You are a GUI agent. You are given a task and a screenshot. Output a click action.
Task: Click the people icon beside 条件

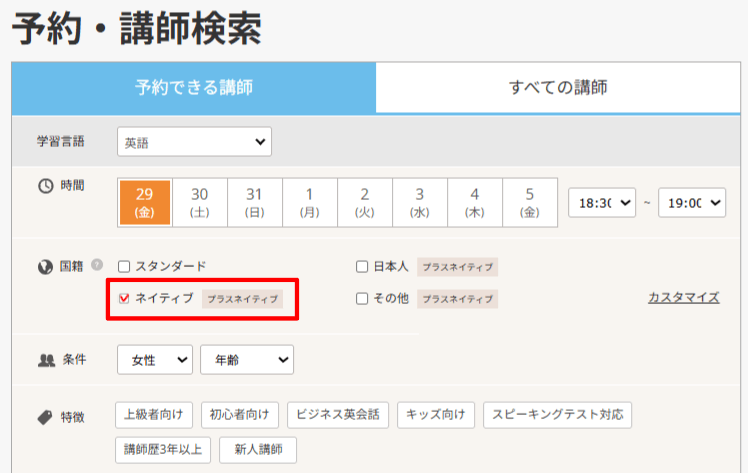coord(45,360)
